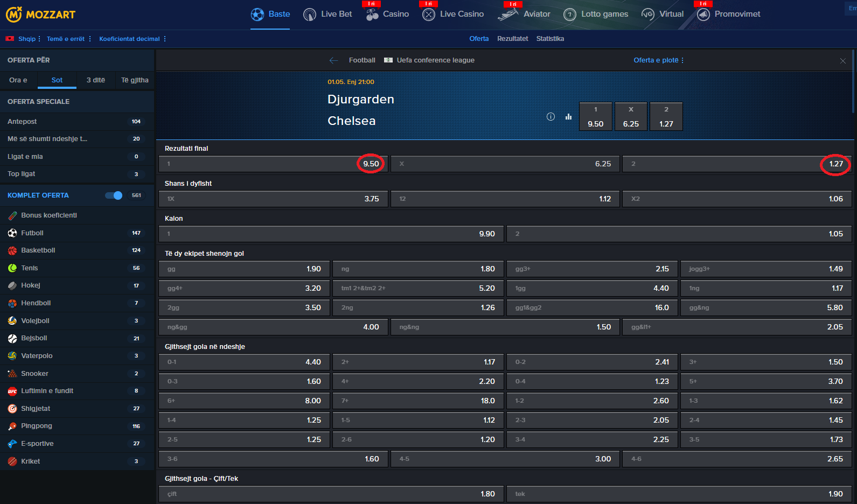Click the Virtual games icon
The width and height of the screenshot is (857, 504).
pos(648,15)
